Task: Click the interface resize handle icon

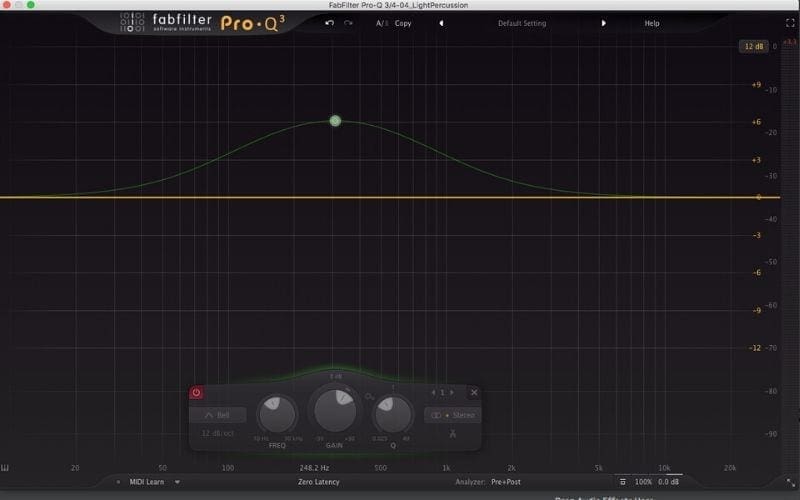Action: click(790, 482)
